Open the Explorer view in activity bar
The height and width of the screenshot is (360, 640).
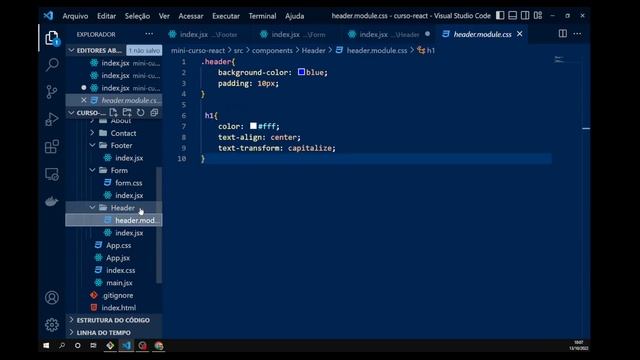52,38
